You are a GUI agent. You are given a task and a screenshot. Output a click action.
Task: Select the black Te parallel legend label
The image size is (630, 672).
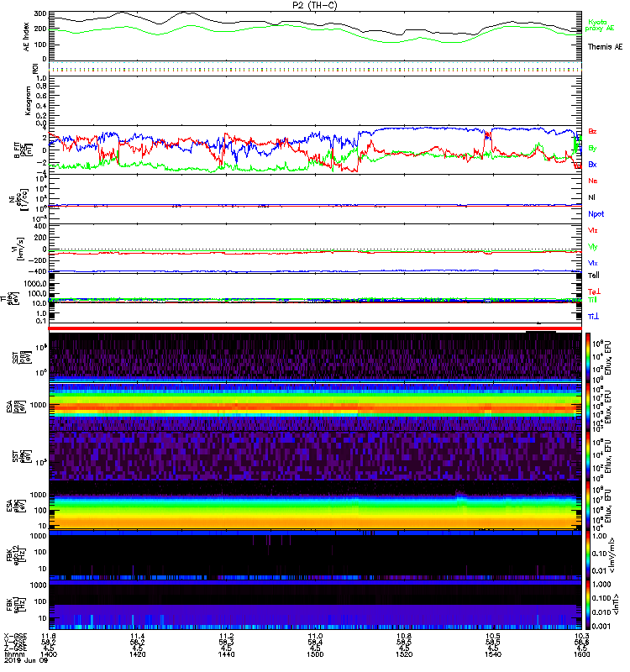coord(594,276)
